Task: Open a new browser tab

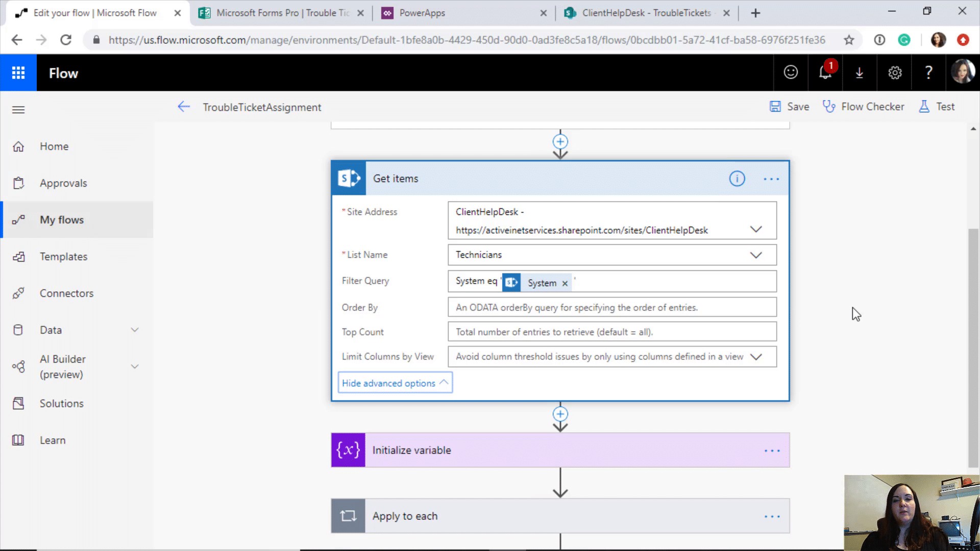Action: (x=756, y=13)
